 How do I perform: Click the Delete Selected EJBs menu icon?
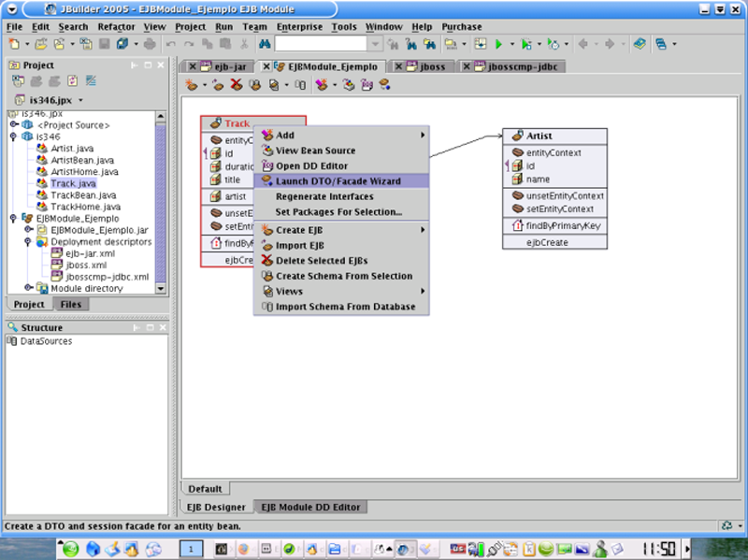[267, 260]
